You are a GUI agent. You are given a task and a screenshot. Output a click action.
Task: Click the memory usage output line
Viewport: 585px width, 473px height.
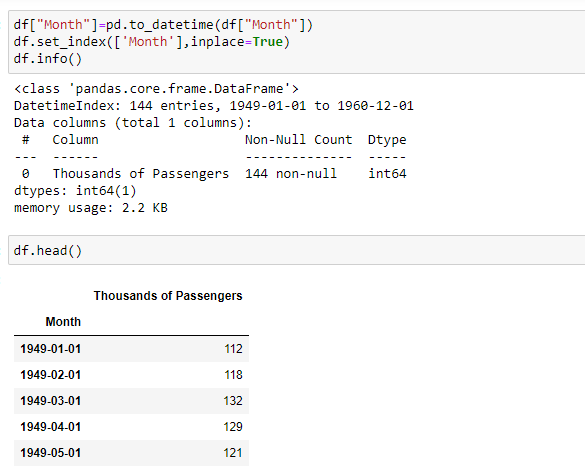coord(91,208)
